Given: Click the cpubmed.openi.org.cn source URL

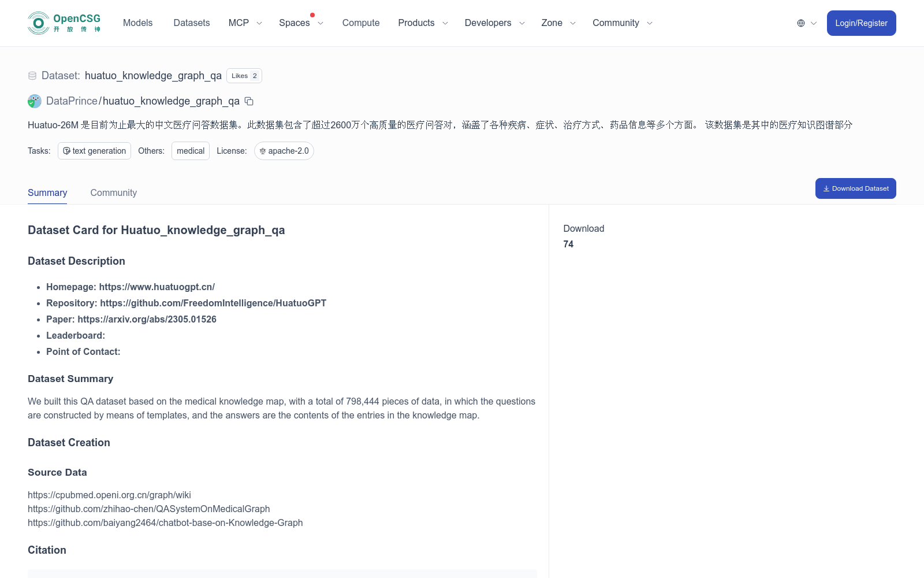Looking at the screenshot, I should tap(109, 495).
